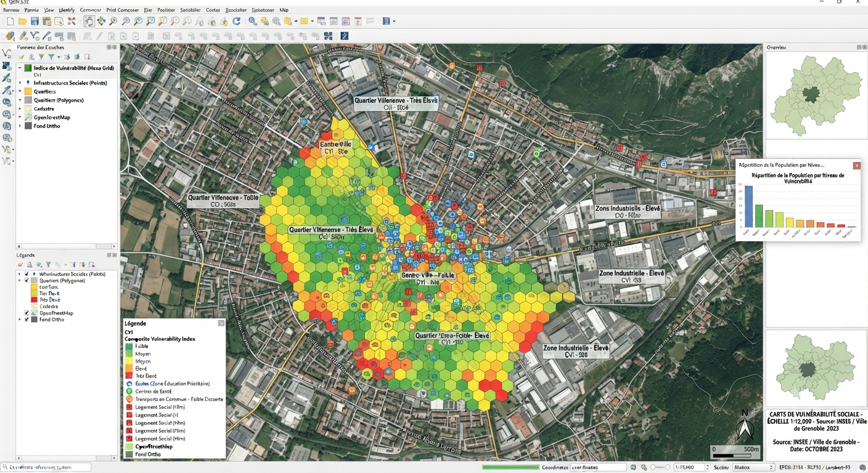868x473 pixels.
Task: Select the Pan Map hand tool
Action: (x=89, y=21)
